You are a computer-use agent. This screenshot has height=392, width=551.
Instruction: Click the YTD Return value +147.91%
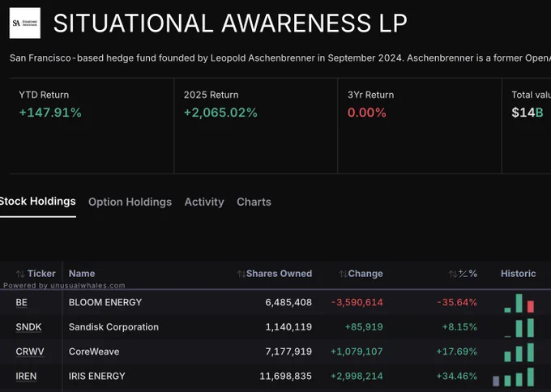pos(50,113)
